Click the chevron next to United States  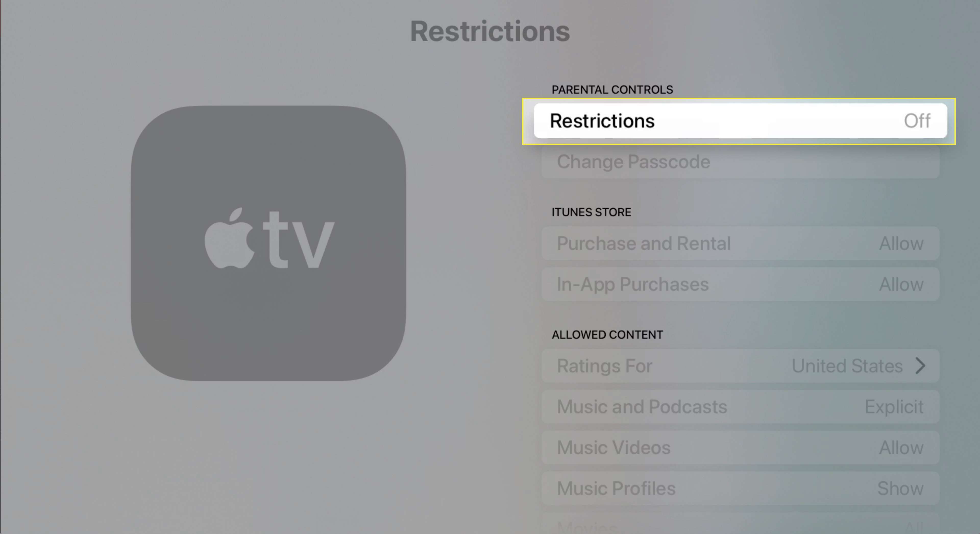coord(923,365)
